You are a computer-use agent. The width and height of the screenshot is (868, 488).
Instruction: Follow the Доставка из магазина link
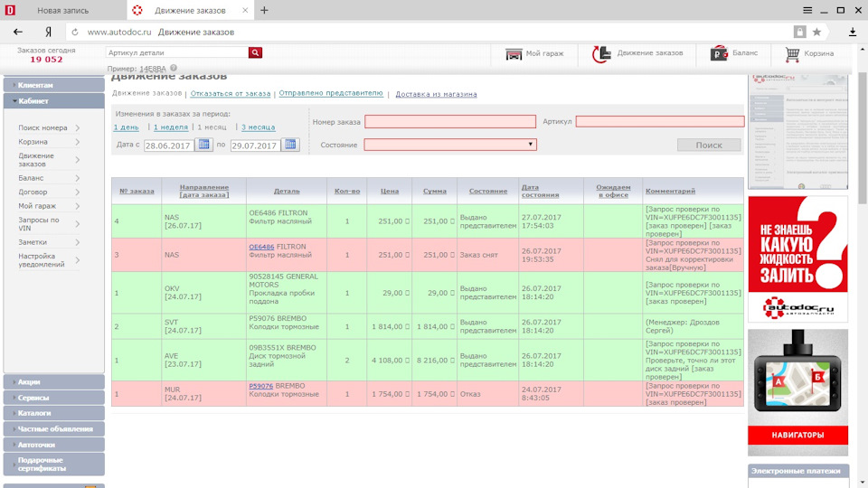pos(436,94)
